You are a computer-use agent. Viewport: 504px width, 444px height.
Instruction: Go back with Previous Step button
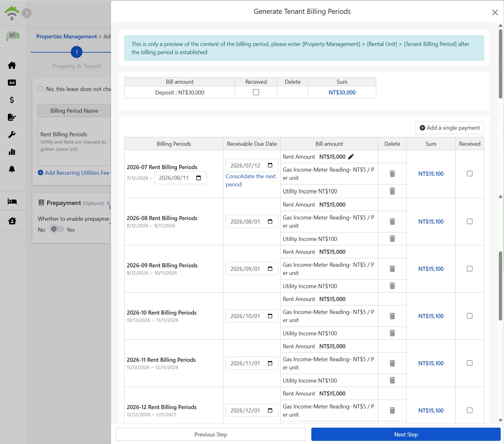click(211, 434)
